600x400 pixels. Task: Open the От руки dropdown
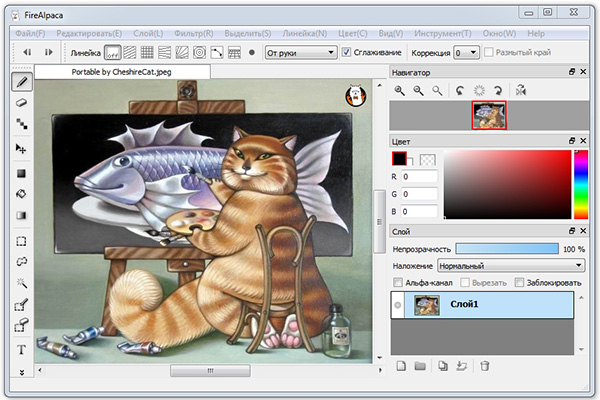coord(300,52)
